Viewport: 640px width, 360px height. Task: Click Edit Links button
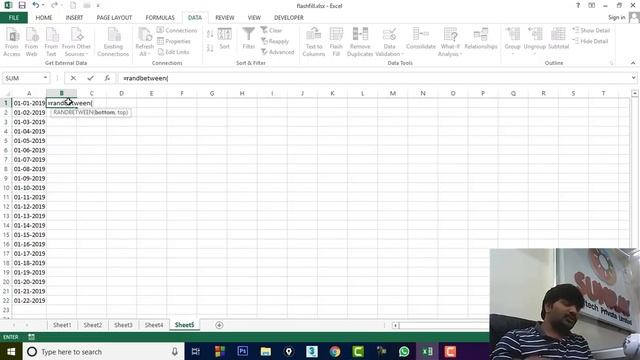click(x=173, y=52)
